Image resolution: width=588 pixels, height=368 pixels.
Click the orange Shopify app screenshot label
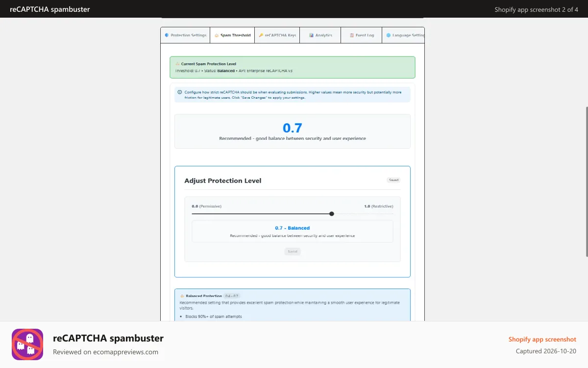click(542, 340)
